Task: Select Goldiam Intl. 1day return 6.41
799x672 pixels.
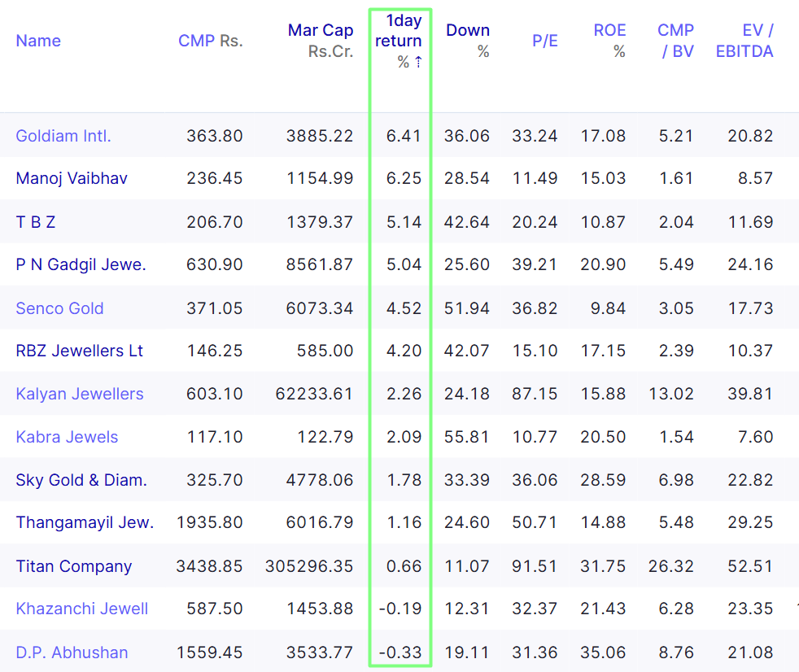Action: click(x=404, y=136)
